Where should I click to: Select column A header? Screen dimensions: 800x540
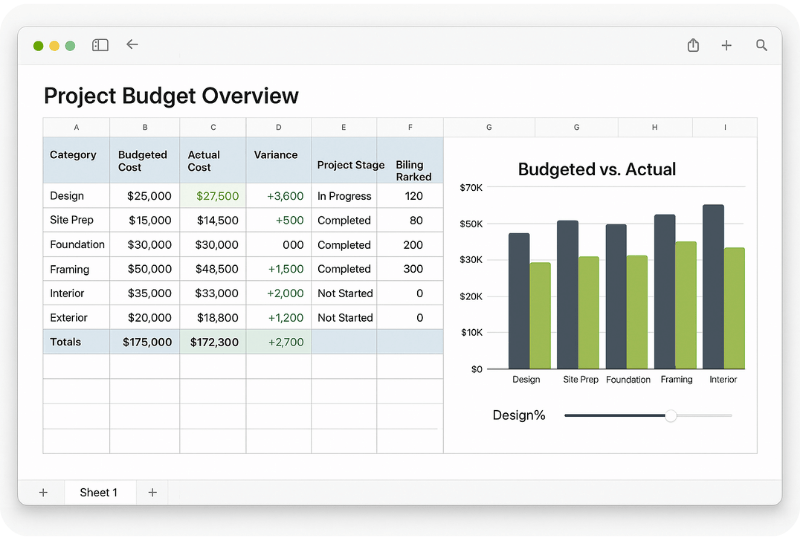pyautogui.click(x=76, y=127)
